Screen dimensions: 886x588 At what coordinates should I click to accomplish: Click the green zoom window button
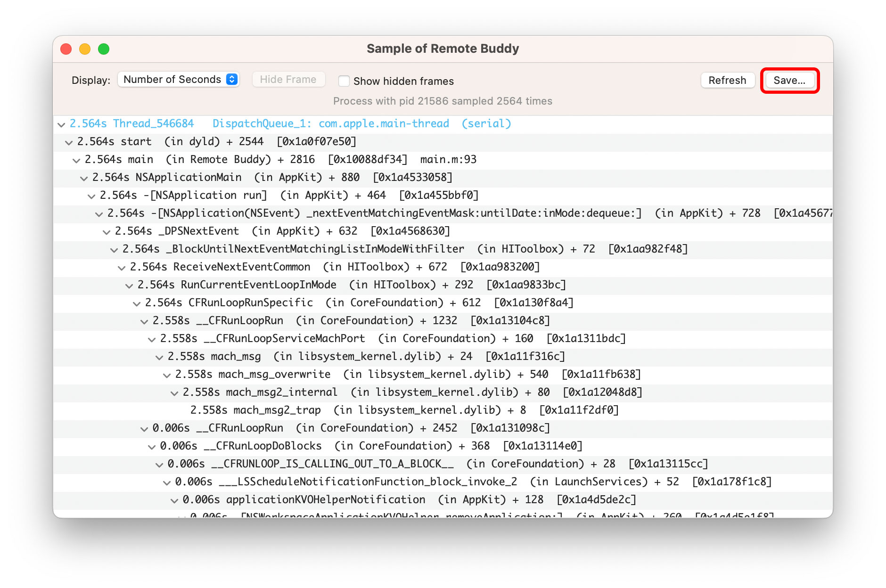(x=104, y=49)
